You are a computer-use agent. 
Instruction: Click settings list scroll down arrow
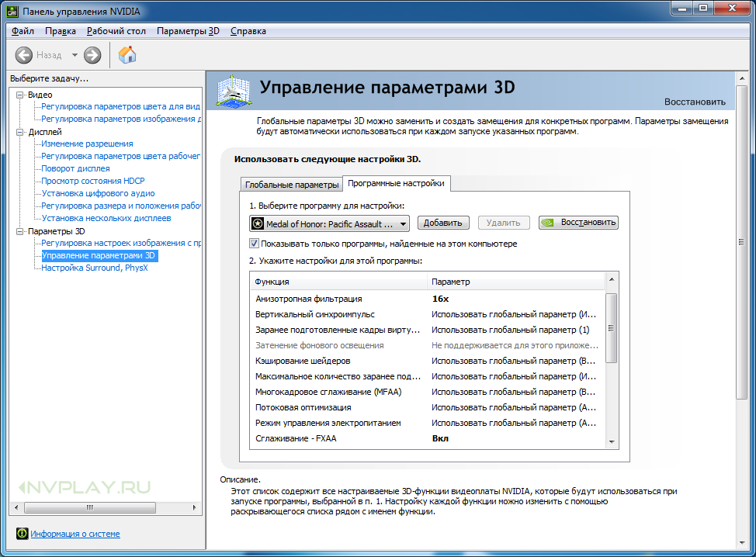tap(612, 442)
